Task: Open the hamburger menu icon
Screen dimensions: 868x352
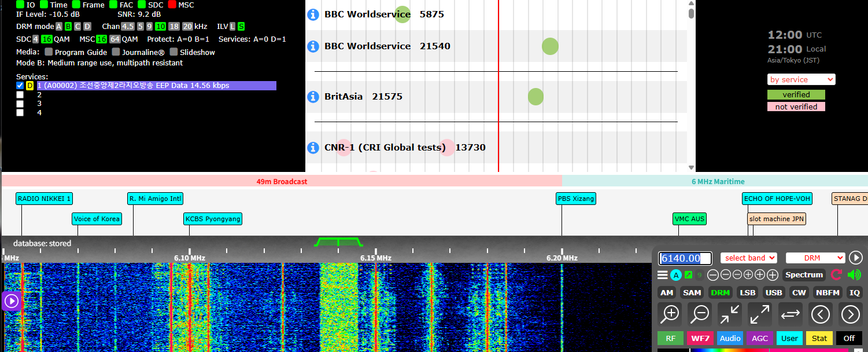Action: pyautogui.click(x=663, y=275)
